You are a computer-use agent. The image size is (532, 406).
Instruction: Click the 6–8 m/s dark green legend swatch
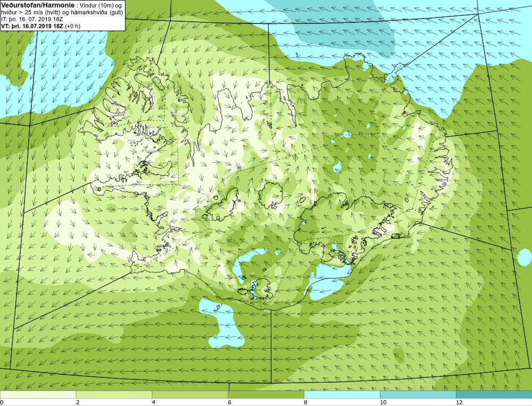pyautogui.click(x=266, y=394)
